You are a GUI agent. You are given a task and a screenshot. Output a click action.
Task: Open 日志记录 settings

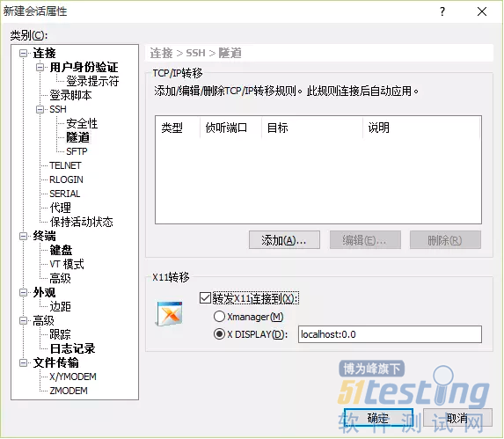(x=73, y=348)
